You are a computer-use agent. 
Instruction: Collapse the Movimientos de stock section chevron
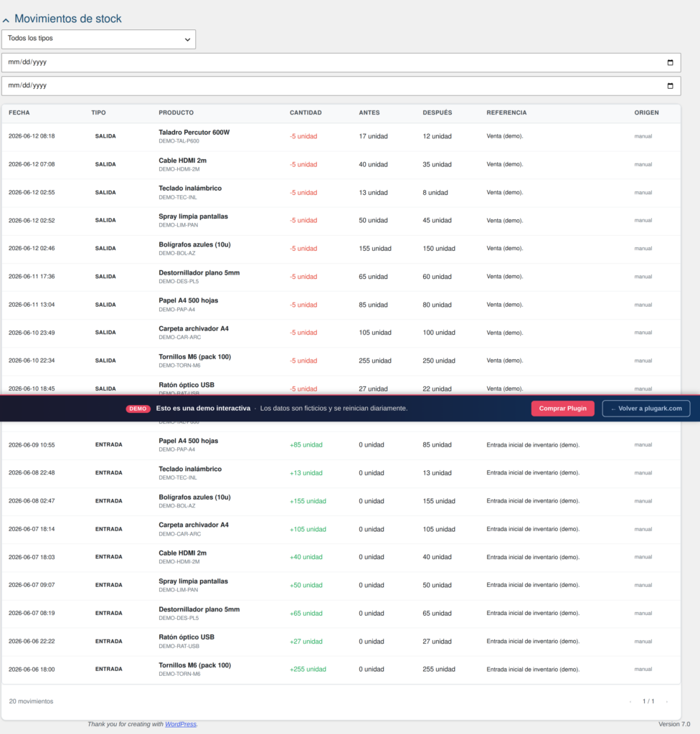click(6, 20)
